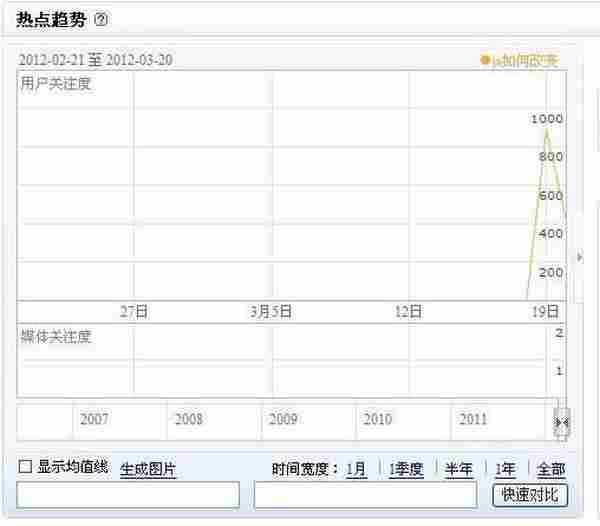Image resolution: width=600 pixels, height=526 pixels.
Task: Set time width to 1季度
Action: coord(406,469)
